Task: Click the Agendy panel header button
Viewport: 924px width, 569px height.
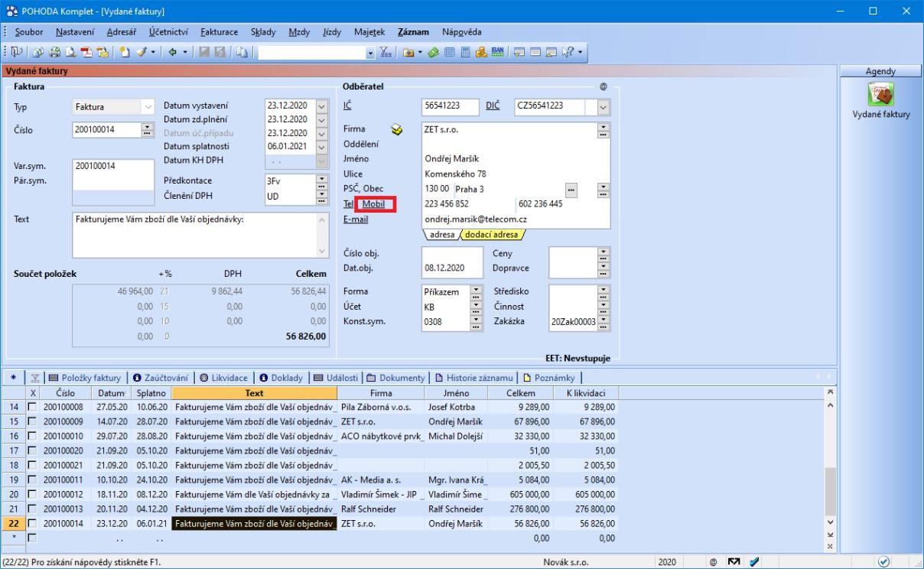Action: (880, 71)
